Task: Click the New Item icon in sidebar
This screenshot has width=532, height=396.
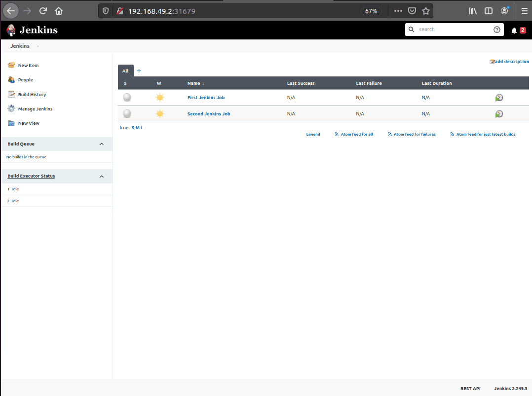Action: point(11,65)
